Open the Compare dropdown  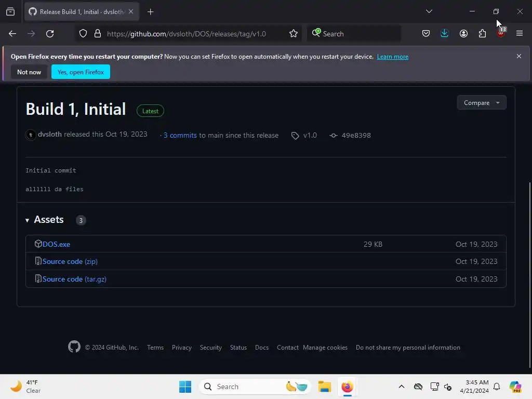click(482, 103)
